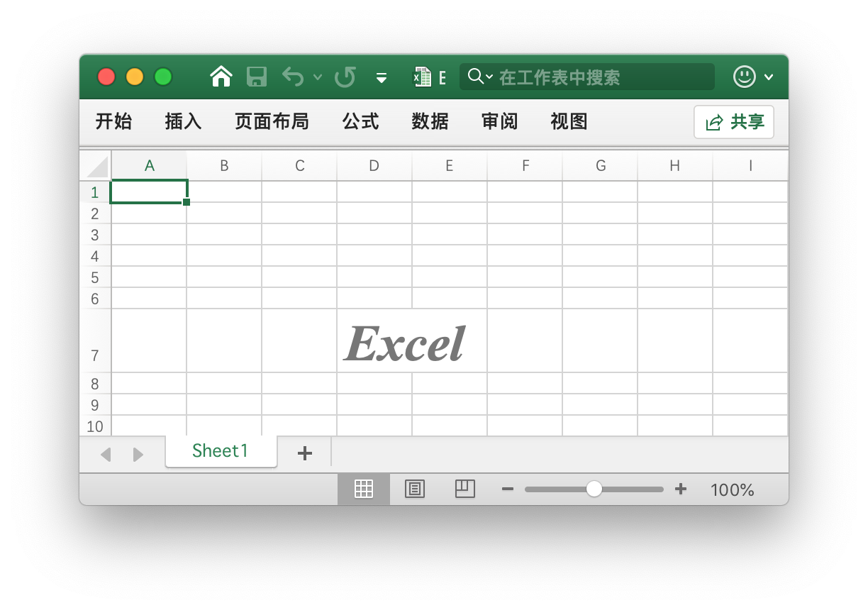Click the smiley feedback icon
Screen dimensions: 868x610
[744, 77]
